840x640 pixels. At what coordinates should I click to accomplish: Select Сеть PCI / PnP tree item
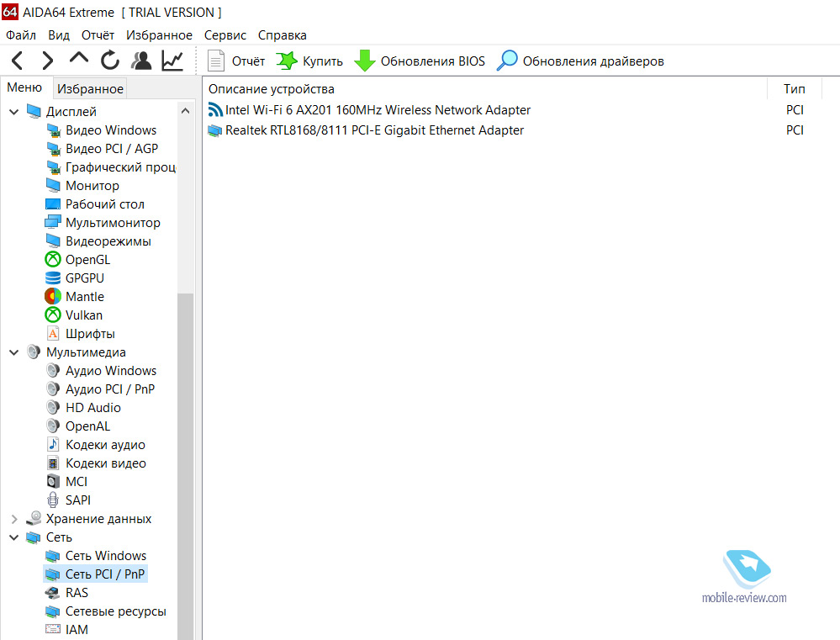pyautogui.click(x=105, y=574)
